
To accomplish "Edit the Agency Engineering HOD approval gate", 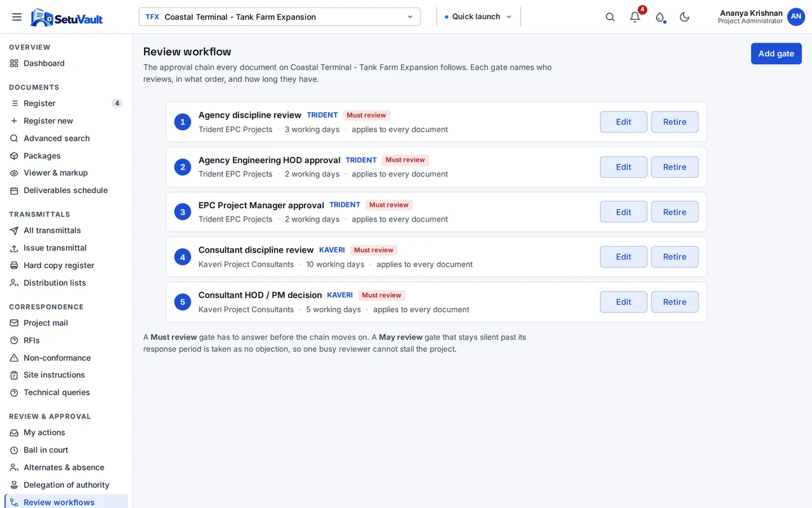I will click(624, 167).
